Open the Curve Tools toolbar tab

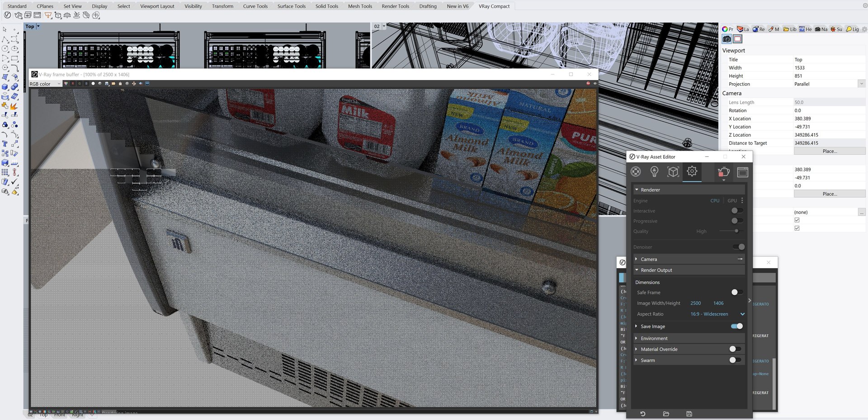click(255, 6)
